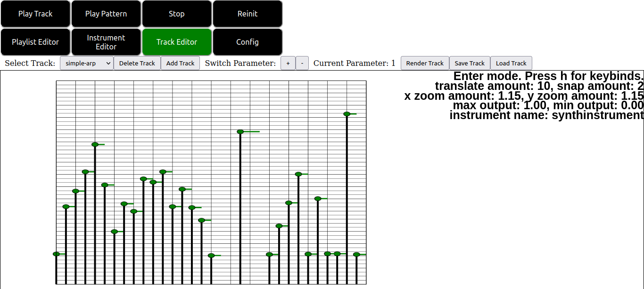Select the highest green note handle
The image size is (644, 289).
click(347, 114)
